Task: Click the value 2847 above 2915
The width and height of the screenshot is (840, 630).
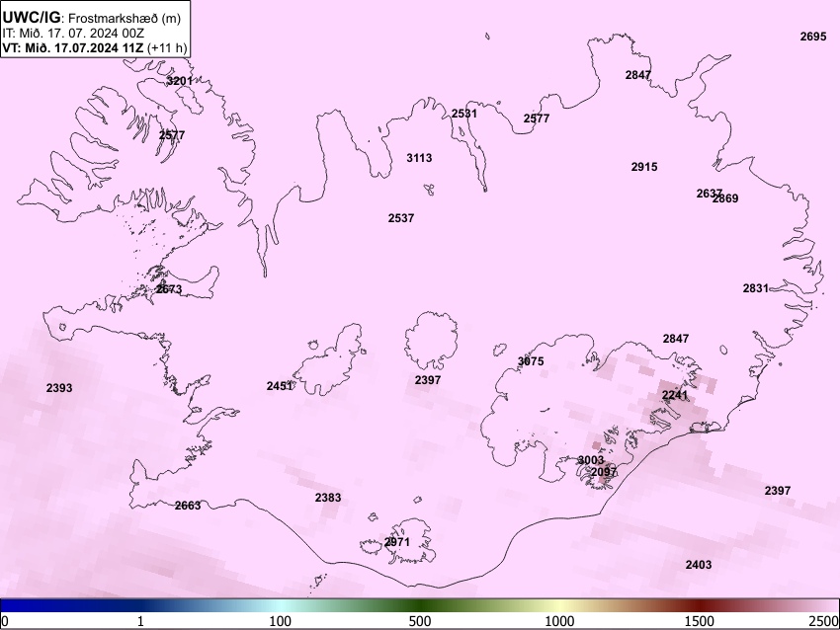Action: (x=638, y=75)
